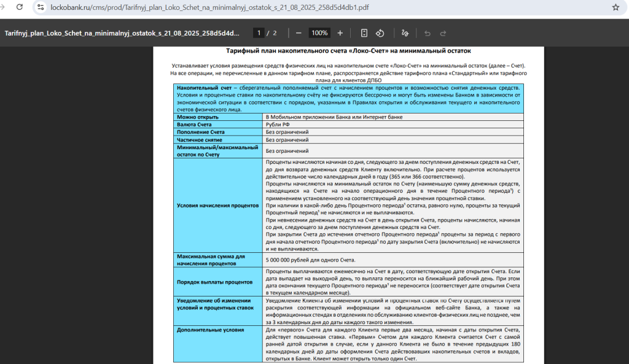Click the total page count '2'
The height and width of the screenshot is (364, 629).
coord(275,33)
